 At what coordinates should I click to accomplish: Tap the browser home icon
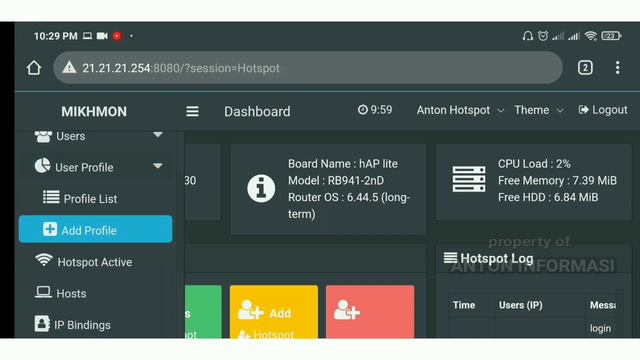(x=34, y=68)
